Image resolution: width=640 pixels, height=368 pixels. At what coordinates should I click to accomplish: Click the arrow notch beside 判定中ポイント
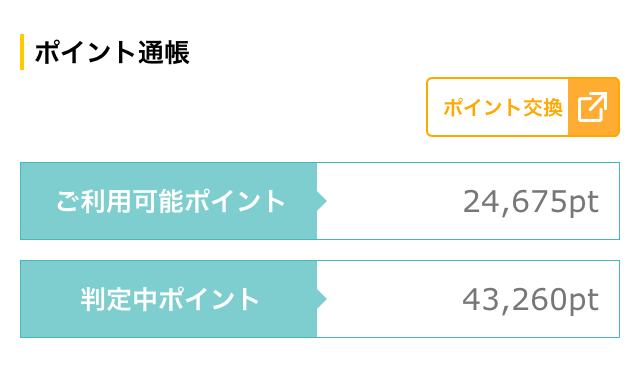[x=322, y=299]
